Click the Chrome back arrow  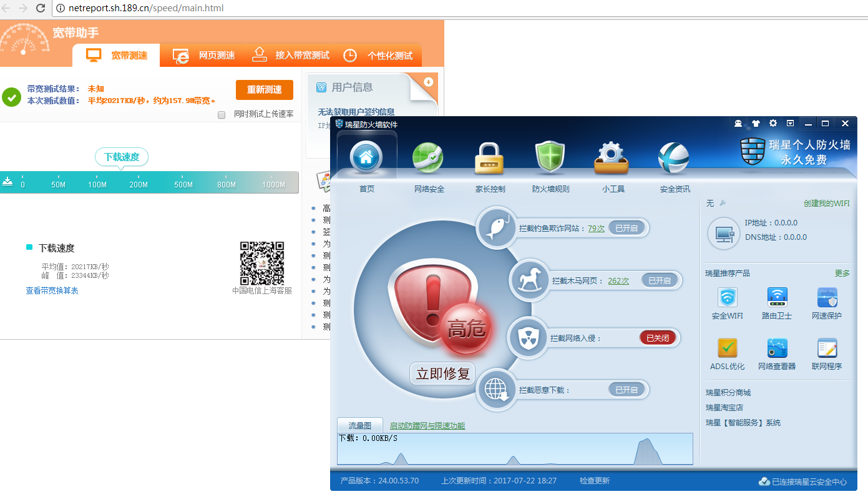tap(7, 8)
